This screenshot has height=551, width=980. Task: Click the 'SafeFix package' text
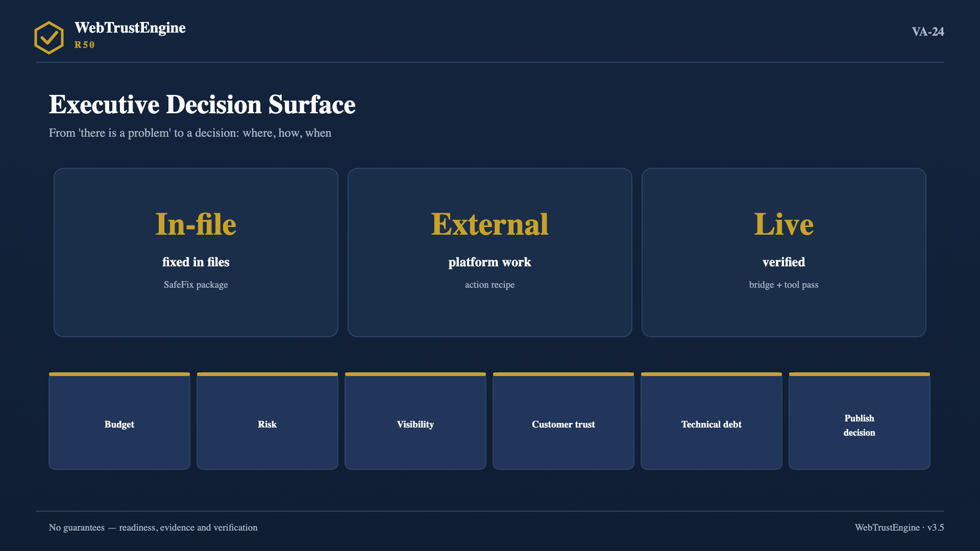click(x=196, y=285)
